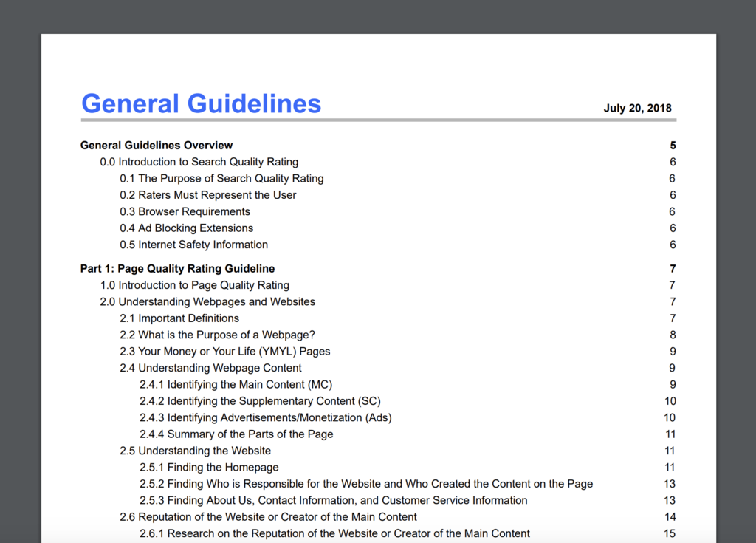Jump to 0.2 Raters Must Represent the User
The image size is (756, 543).
pyautogui.click(x=207, y=195)
